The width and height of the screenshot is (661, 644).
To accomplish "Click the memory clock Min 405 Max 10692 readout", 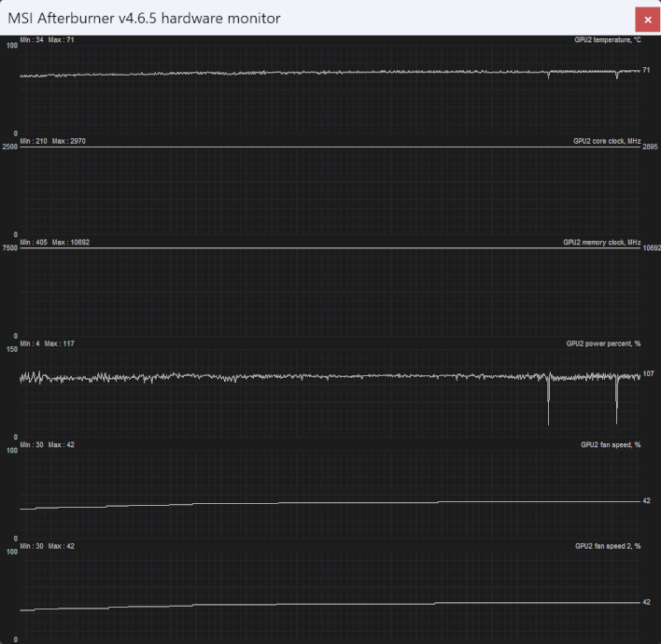I will (x=54, y=242).
